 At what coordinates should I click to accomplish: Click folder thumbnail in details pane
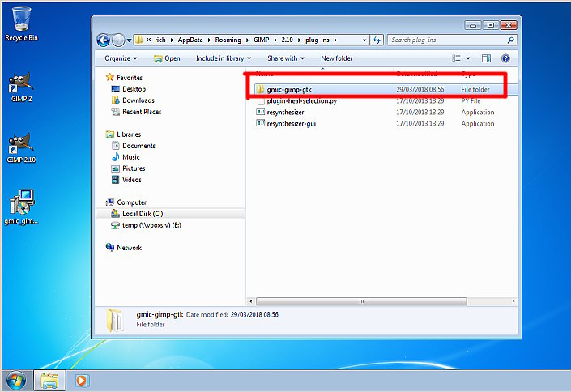coord(115,320)
